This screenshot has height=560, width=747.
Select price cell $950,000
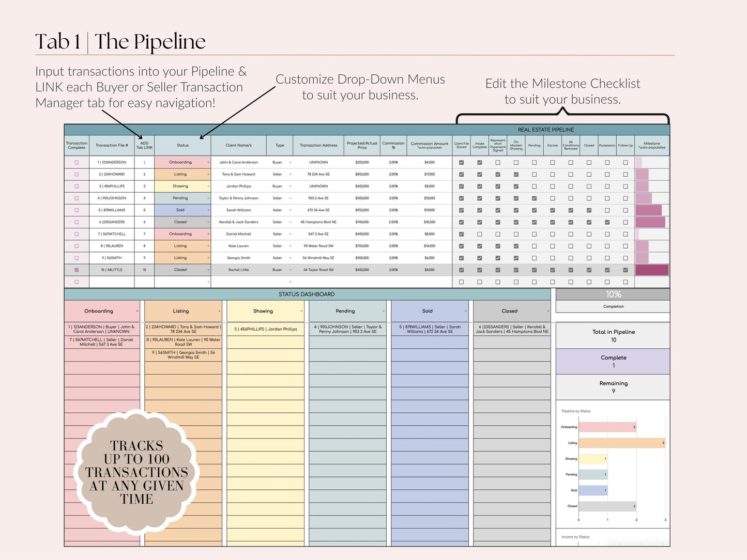[362, 210]
